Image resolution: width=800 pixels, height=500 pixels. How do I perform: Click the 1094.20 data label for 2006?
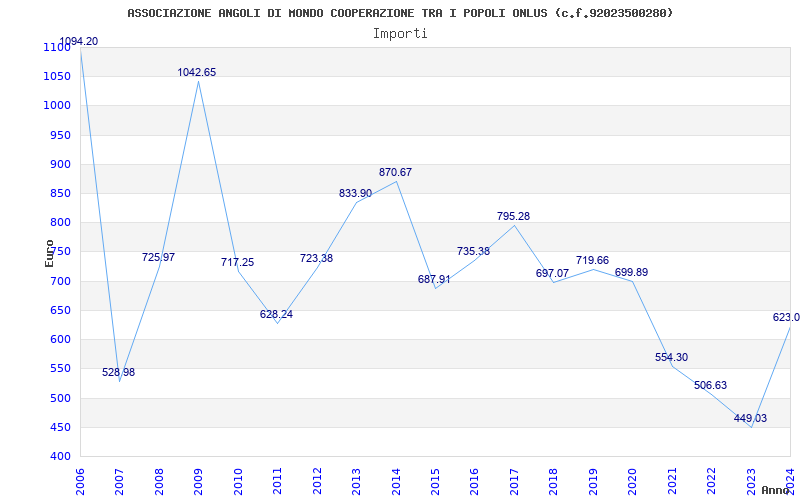click(79, 41)
